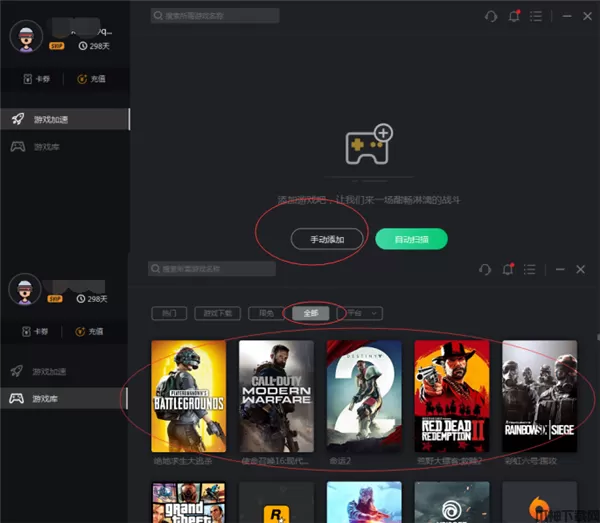600x523 pixels.
Task: Open the list menu icon in game library window
Action: [530, 270]
